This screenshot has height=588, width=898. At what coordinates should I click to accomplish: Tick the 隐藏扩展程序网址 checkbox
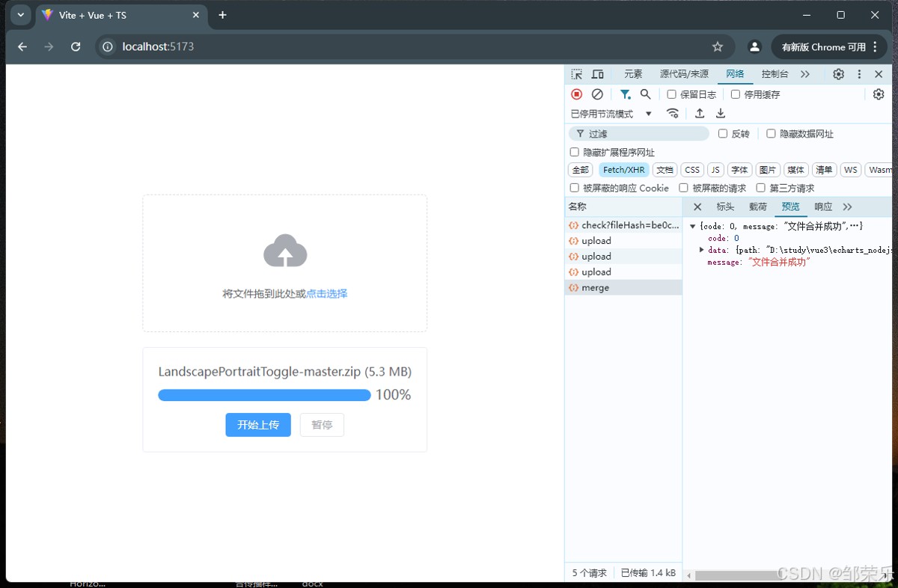click(575, 152)
